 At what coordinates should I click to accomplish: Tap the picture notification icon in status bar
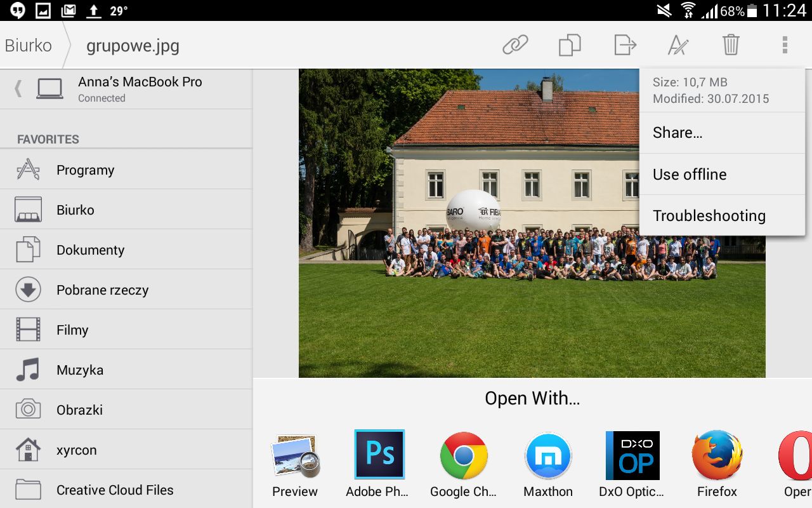click(x=43, y=11)
